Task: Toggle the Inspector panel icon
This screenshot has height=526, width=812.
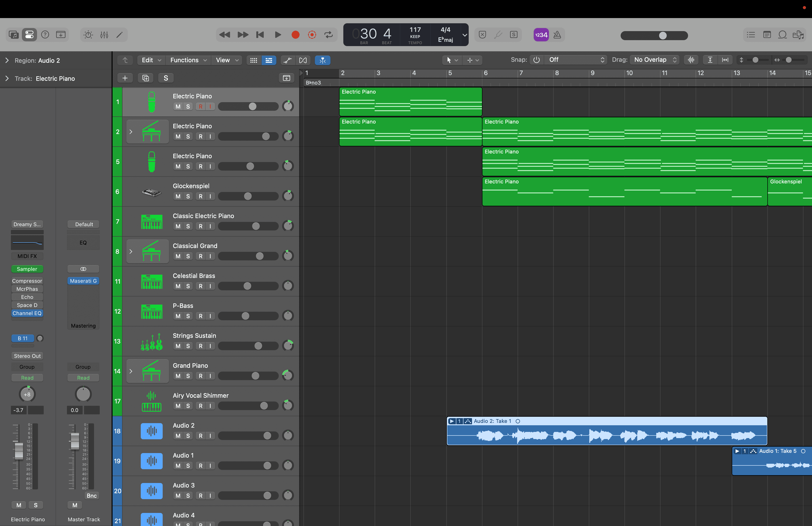Action: click(29, 34)
